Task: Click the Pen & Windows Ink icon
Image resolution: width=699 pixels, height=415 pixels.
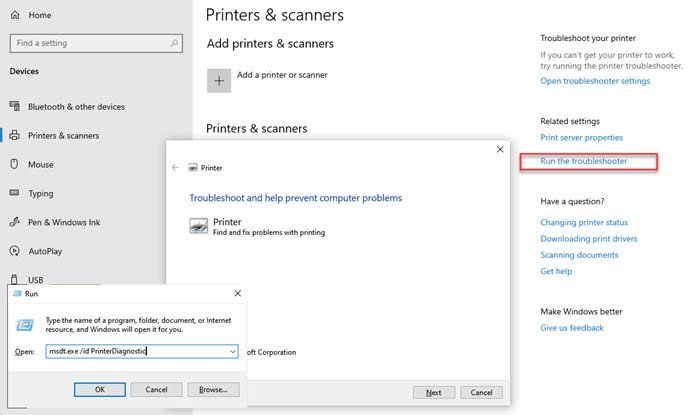Action: pos(15,222)
